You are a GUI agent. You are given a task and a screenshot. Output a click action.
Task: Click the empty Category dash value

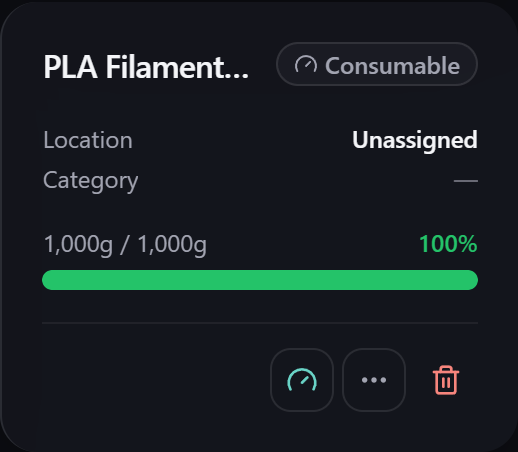pos(466,181)
